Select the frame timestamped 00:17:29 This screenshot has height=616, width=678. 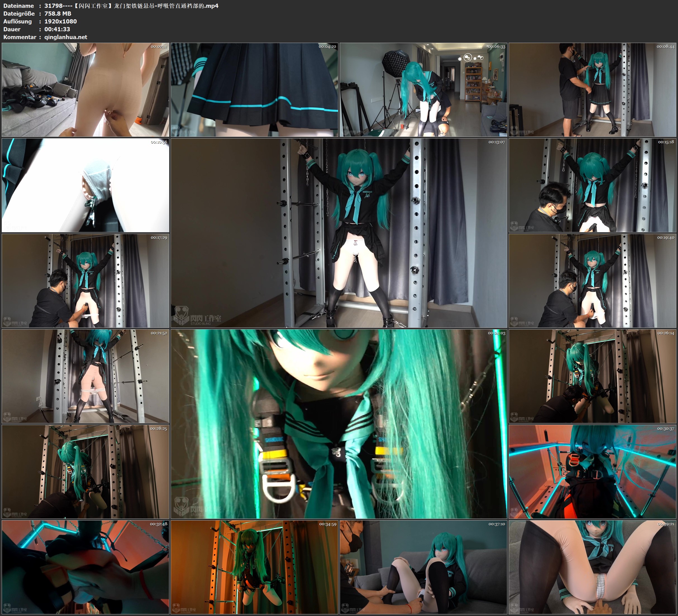click(x=85, y=281)
